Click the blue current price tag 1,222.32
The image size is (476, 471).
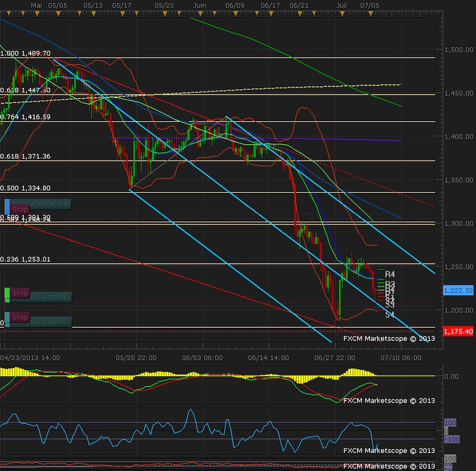[x=458, y=291]
